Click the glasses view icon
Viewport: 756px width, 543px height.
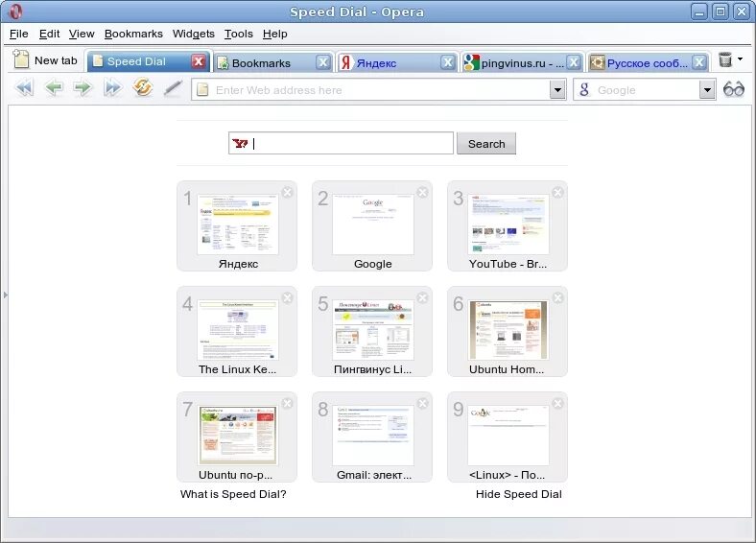click(734, 89)
